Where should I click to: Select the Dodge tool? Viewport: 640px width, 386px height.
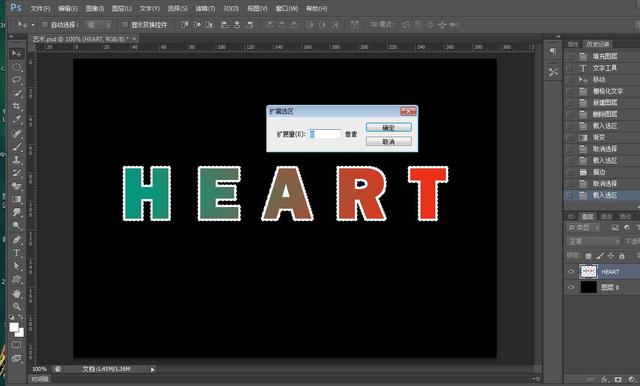[16, 225]
